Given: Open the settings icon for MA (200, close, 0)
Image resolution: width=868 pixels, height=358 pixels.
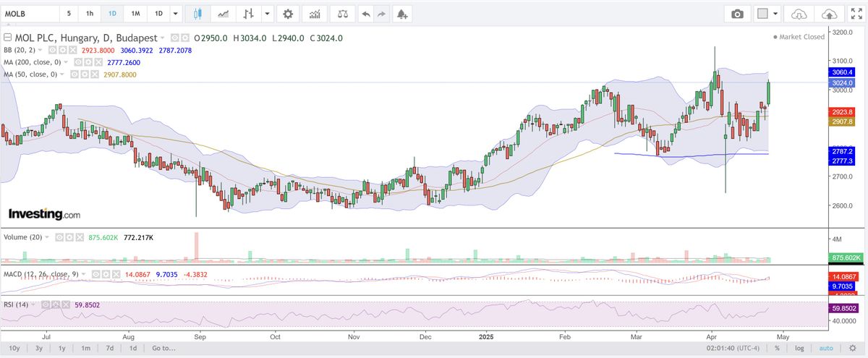Looking at the screenshot, I should (88, 62).
